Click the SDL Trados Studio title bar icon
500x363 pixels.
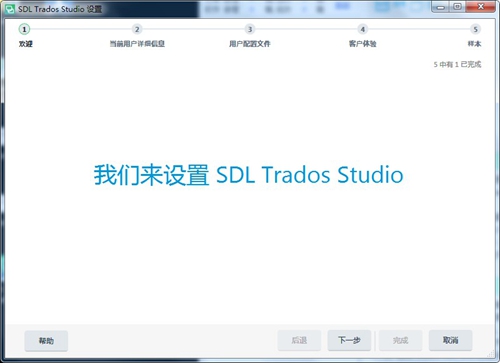point(9,9)
